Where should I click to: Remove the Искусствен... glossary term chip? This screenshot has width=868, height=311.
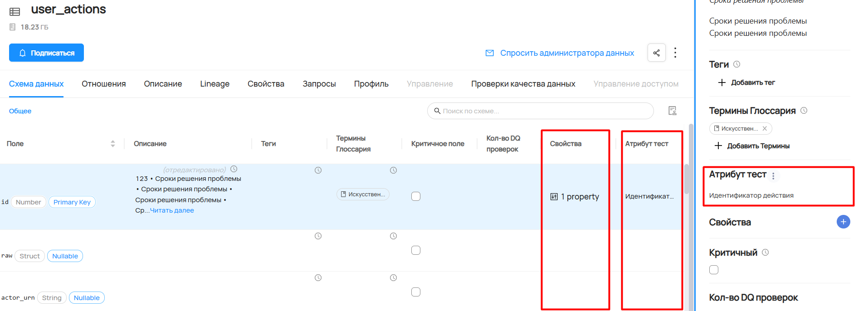coord(765,129)
